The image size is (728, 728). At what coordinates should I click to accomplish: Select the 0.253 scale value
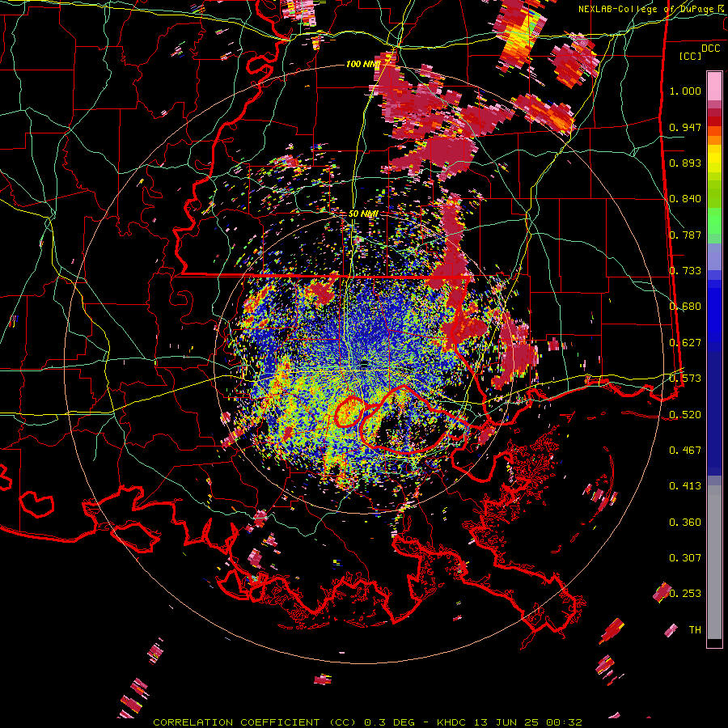click(x=685, y=594)
